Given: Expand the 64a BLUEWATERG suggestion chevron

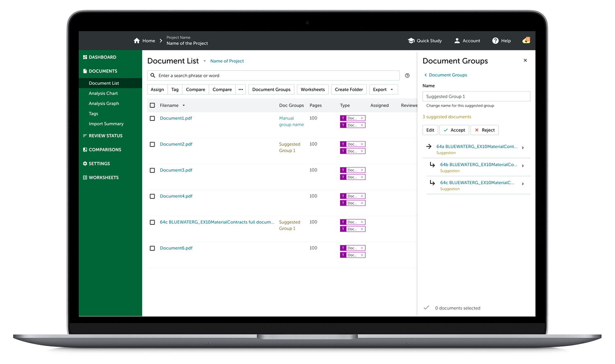Looking at the screenshot, I should point(523,148).
